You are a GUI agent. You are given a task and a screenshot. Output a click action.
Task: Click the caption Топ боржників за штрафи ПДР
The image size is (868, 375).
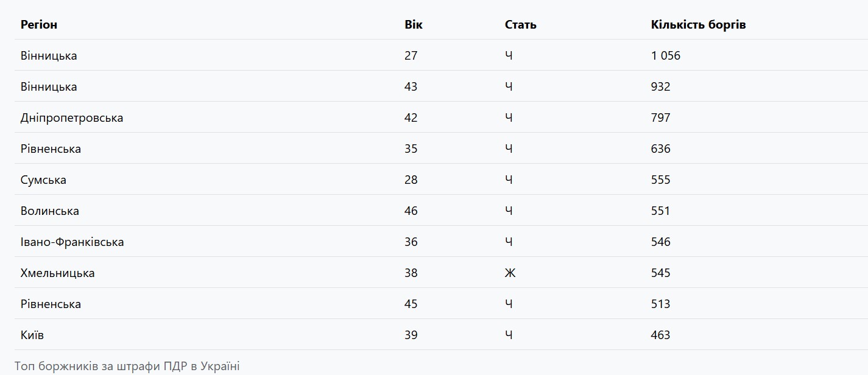point(127,366)
